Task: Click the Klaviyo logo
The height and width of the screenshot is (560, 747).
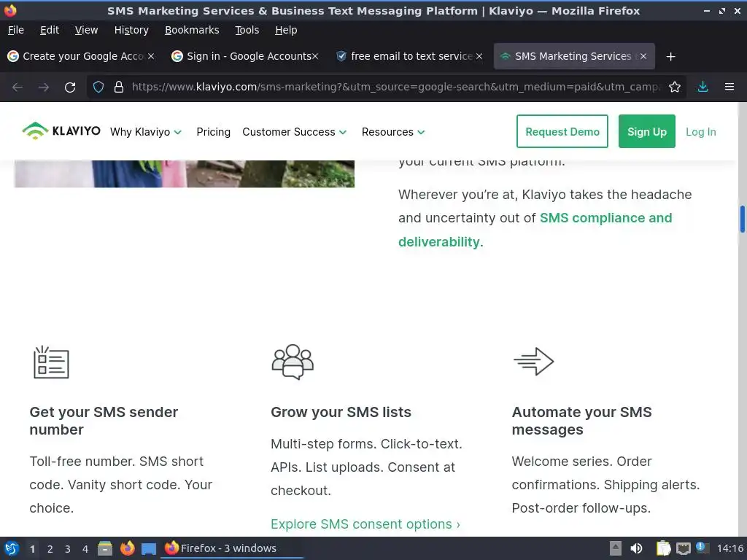Action: pyautogui.click(x=61, y=131)
